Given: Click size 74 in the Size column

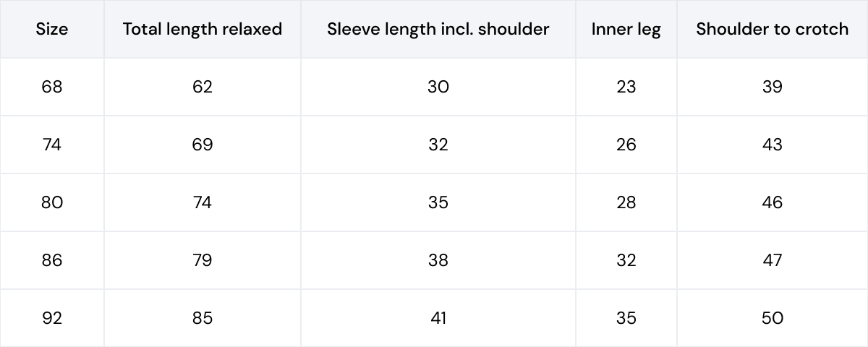Looking at the screenshot, I should pyautogui.click(x=52, y=145).
